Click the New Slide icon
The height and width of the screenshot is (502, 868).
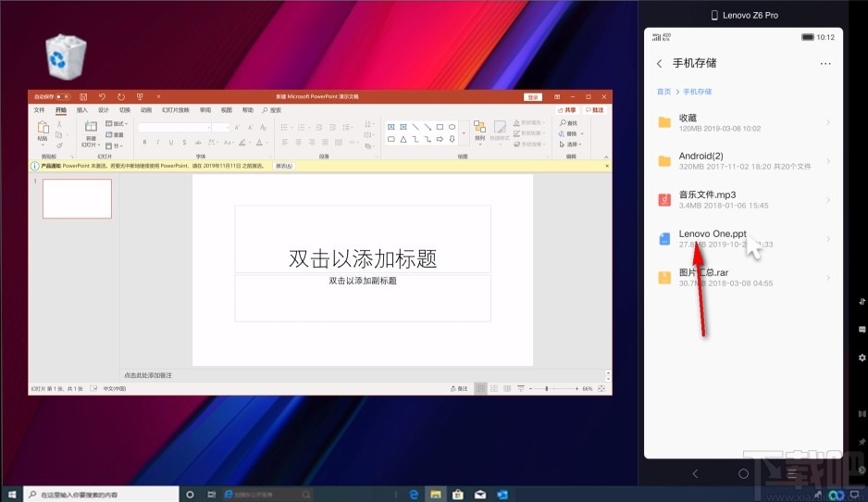click(x=91, y=128)
